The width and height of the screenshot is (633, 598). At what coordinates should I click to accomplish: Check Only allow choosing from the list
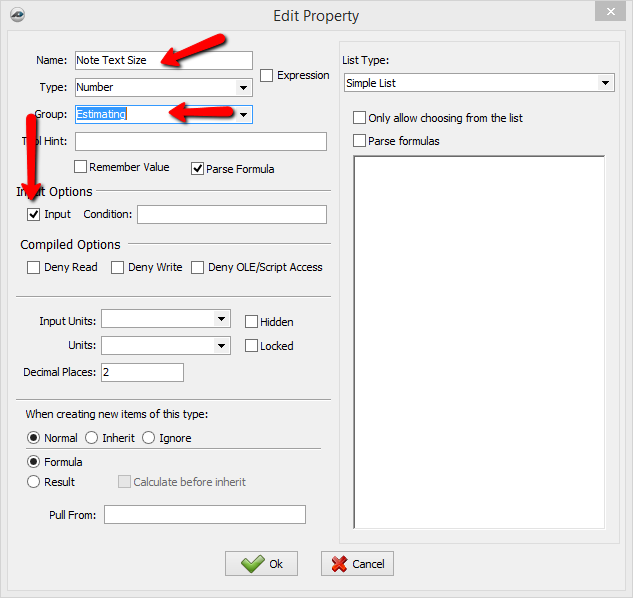pos(359,118)
